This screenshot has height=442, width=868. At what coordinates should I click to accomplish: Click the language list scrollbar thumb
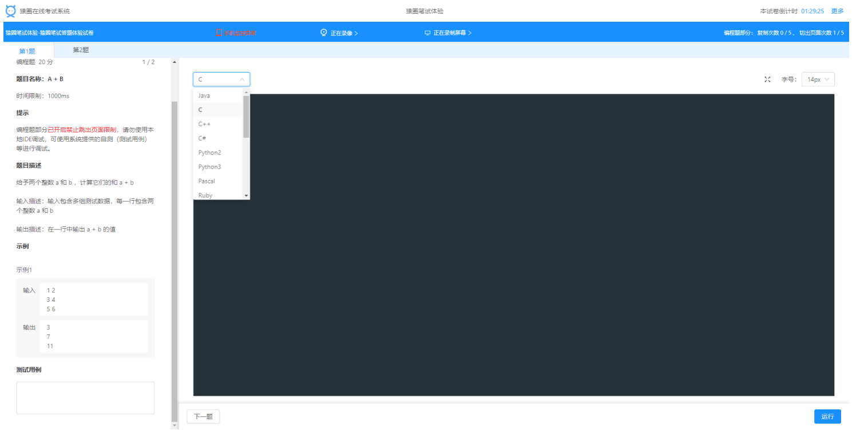(x=247, y=117)
